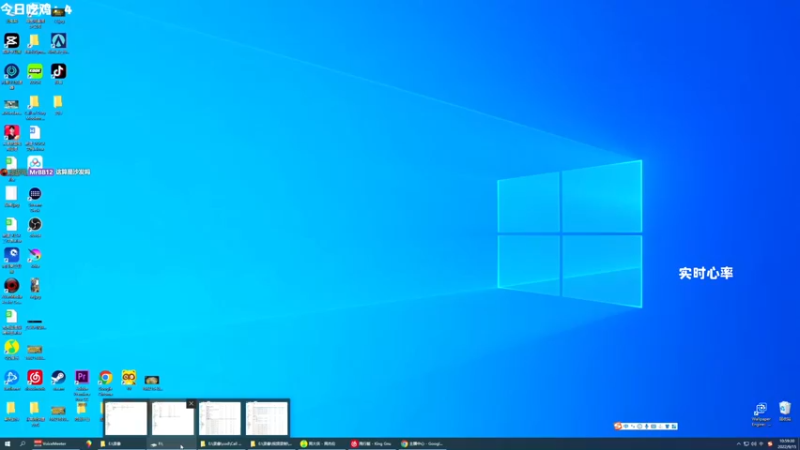Open the colorful paintbrush app shortcut
This screenshot has height=450, width=800.
coord(35,255)
